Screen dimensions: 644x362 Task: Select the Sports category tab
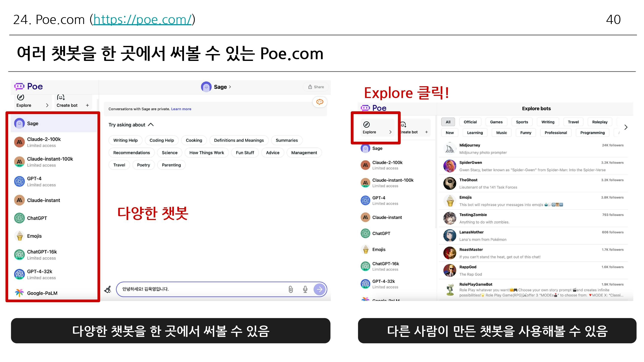click(522, 122)
